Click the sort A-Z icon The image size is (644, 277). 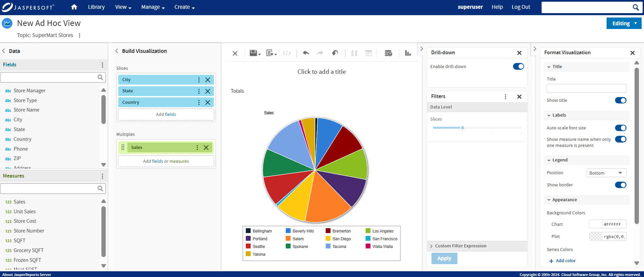pyautogui.click(x=354, y=53)
